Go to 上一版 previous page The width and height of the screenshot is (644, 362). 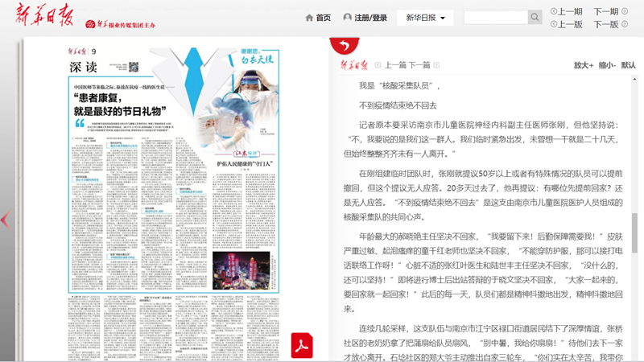571,24
